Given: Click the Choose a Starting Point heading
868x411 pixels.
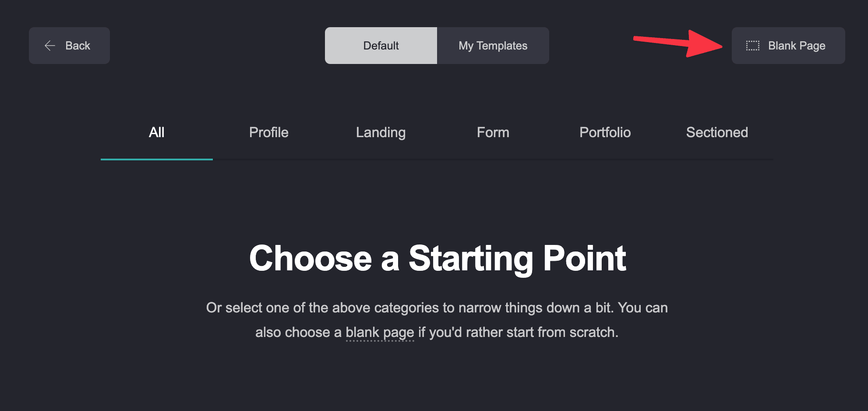Looking at the screenshot, I should coord(438,259).
